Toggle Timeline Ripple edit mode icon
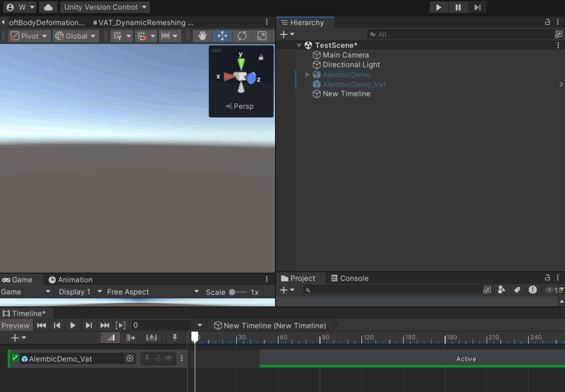The width and height of the screenshot is (565, 392). tap(131, 338)
